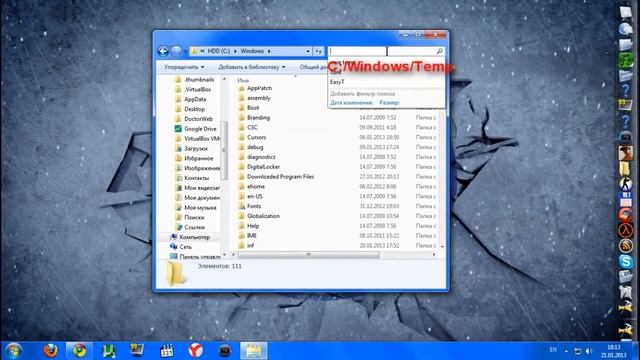Select Избранное in the navigation pane
Viewport: 640px width, 360px height.
click(x=199, y=158)
